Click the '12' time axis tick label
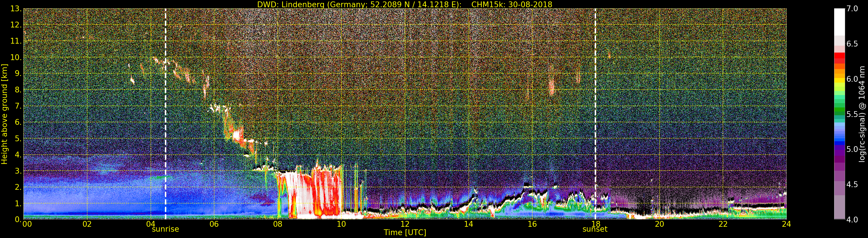 405,224
